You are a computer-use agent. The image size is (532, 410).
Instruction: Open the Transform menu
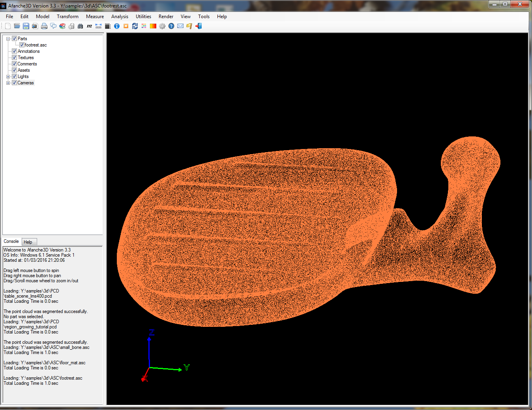[67, 17]
